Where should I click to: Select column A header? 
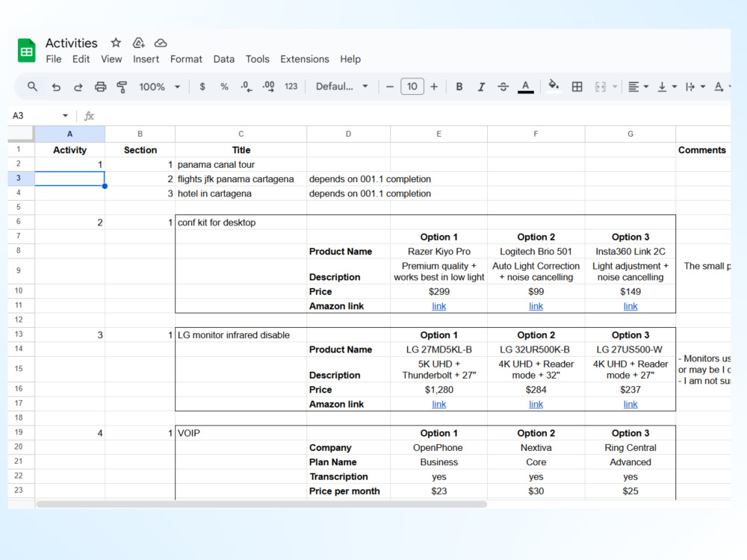(69, 134)
